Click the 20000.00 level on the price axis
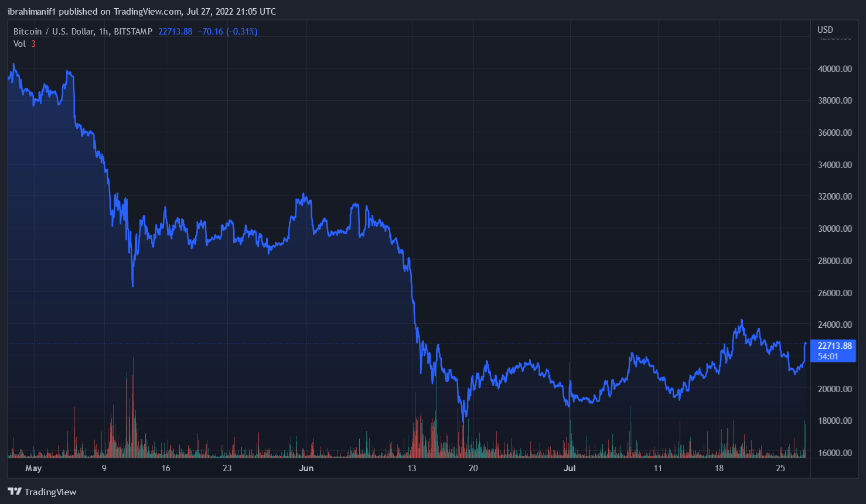Viewport: 866px width, 504px height. [x=834, y=389]
